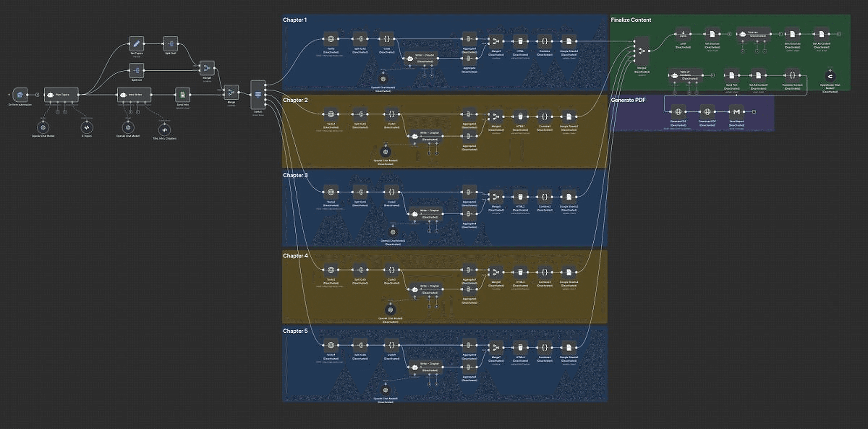The image size is (868, 429).
Task: Open the Send Intro Google Sheets node
Action: coord(183,95)
